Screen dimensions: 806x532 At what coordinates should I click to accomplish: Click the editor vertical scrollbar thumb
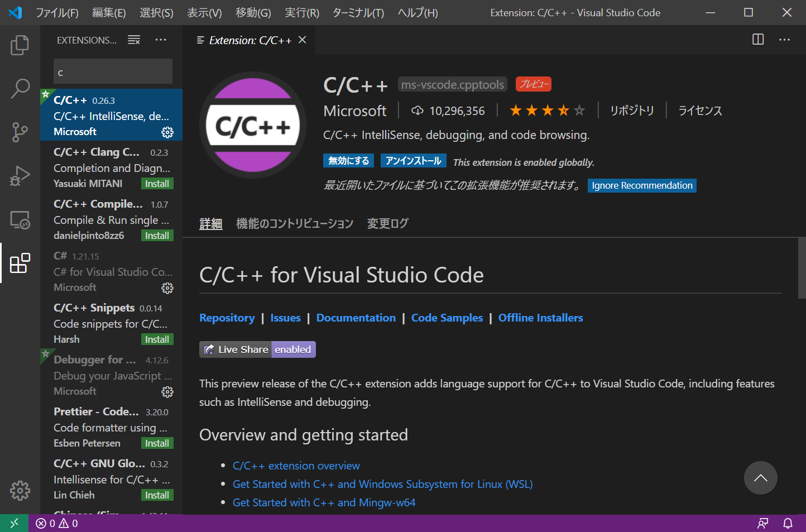click(x=802, y=268)
